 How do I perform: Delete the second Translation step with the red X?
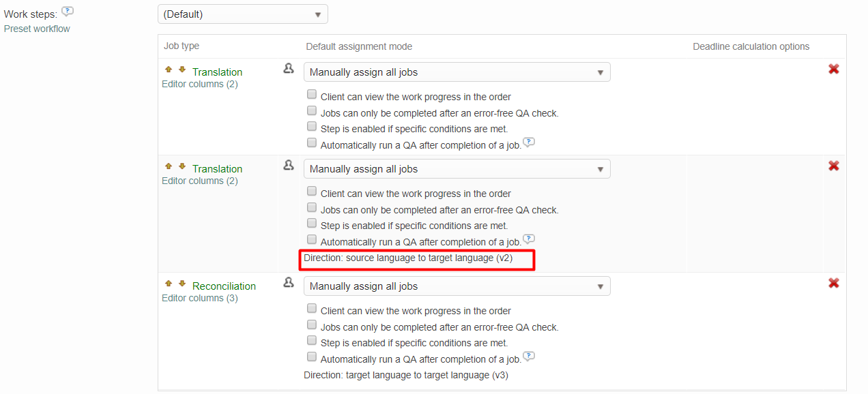[833, 166]
